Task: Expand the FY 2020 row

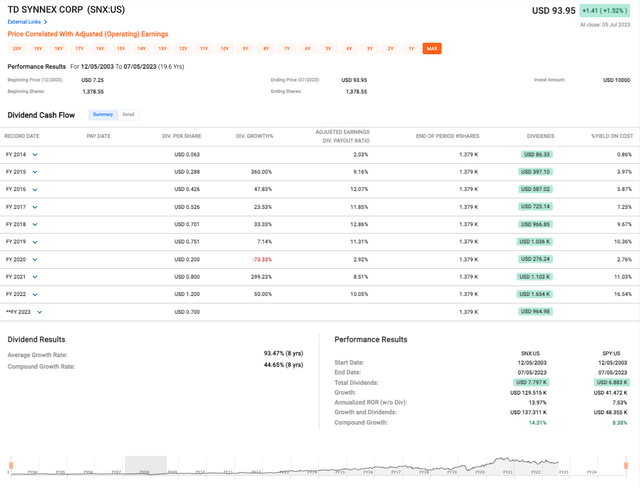Action: tap(35, 260)
